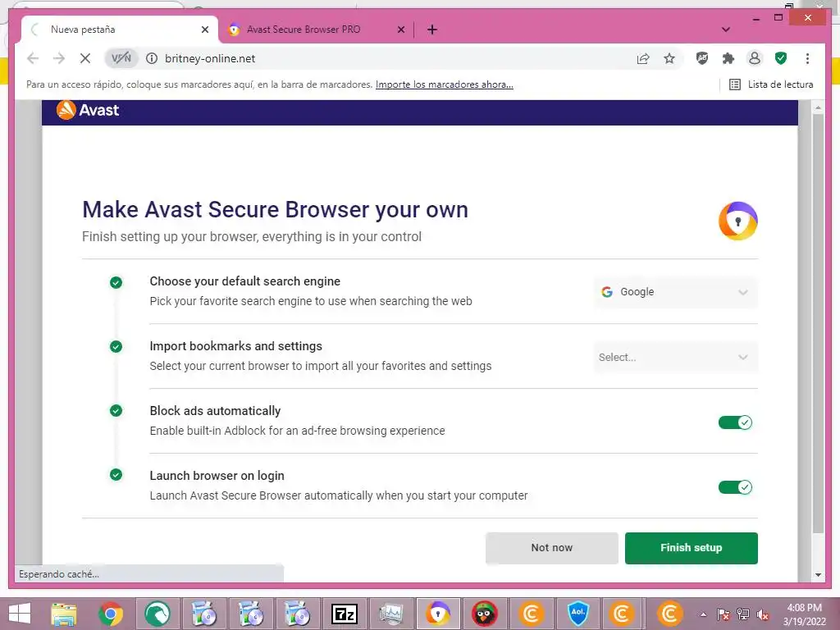Open the taskbar clock showing 4:08 PM

(x=804, y=614)
